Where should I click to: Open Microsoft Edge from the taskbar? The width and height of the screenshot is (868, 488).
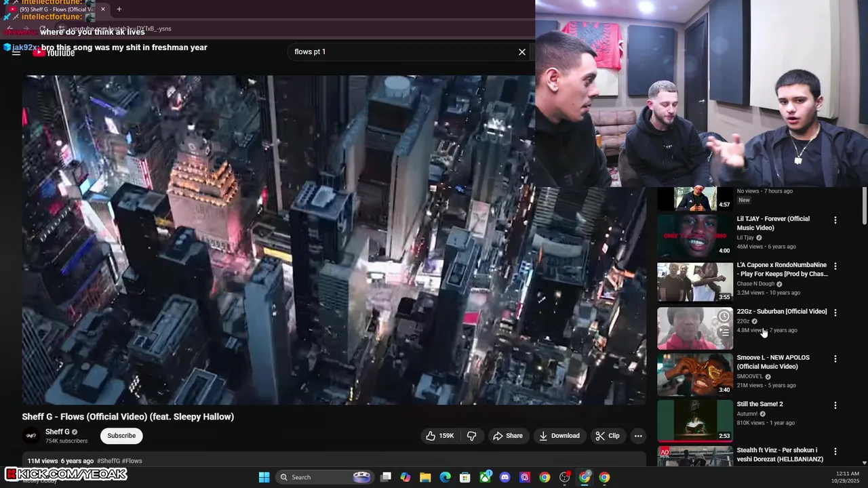point(445,477)
